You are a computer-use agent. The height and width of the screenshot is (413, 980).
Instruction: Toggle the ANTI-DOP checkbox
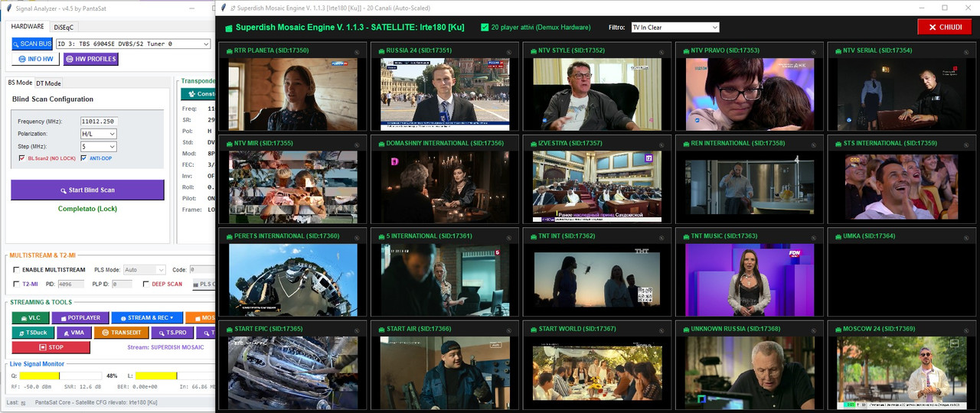point(83,158)
